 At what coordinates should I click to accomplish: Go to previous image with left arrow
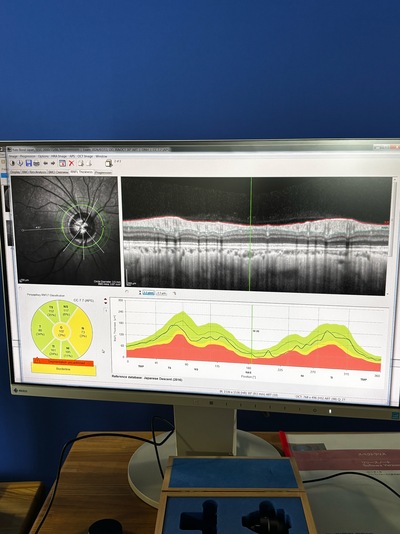click(46, 163)
